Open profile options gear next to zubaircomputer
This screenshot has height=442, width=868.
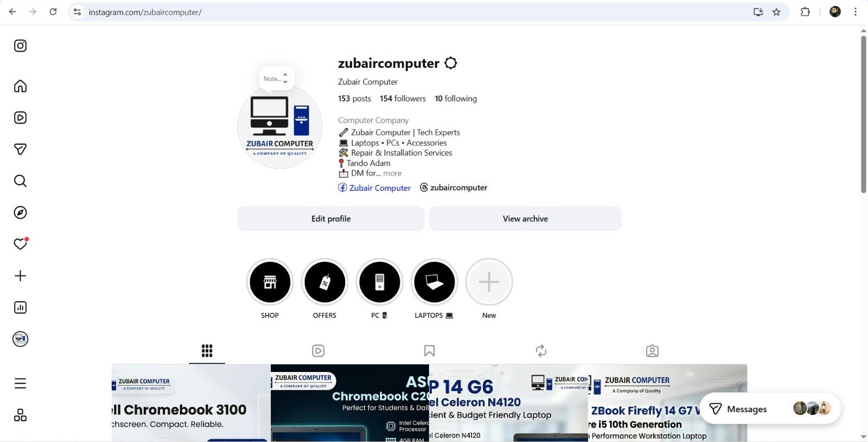tap(451, 63)
